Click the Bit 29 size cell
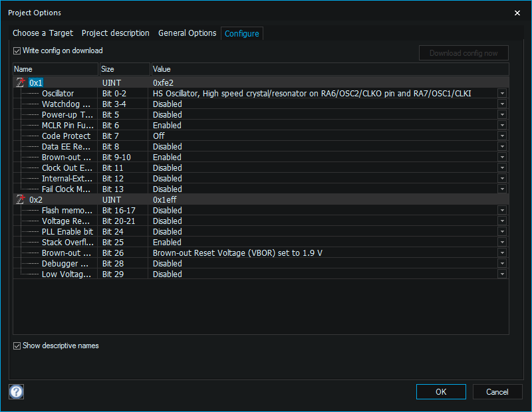This screenshot has width=532, height=412. point(113,274)
